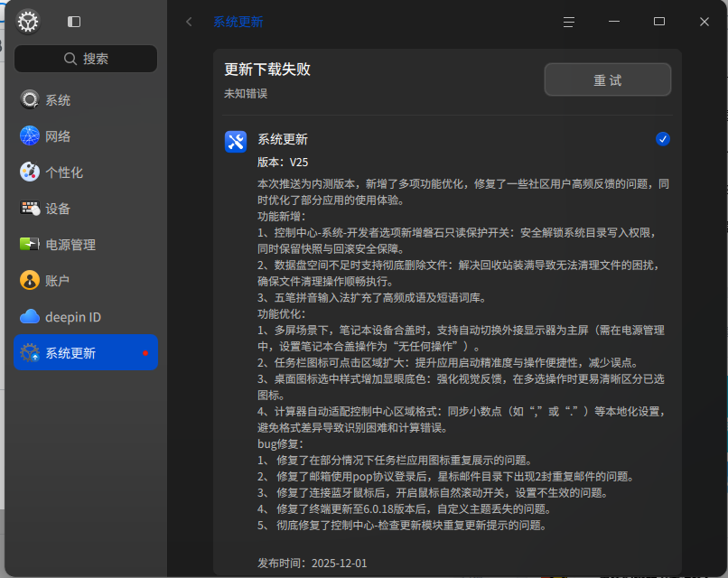This screenshot has height=578, width=728.
Task: Click the 电源管理 battery icon
Action: point(30,244)
